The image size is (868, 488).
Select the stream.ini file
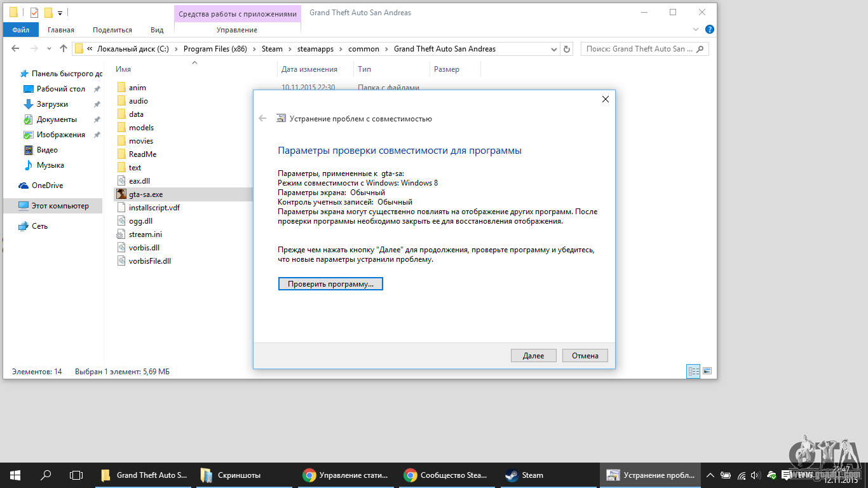(145, 234)
